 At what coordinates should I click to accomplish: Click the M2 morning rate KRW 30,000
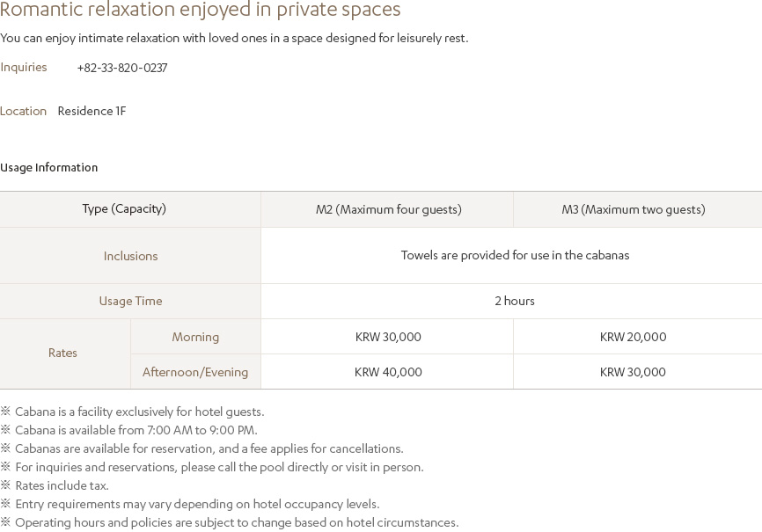[x=388, y=337]
